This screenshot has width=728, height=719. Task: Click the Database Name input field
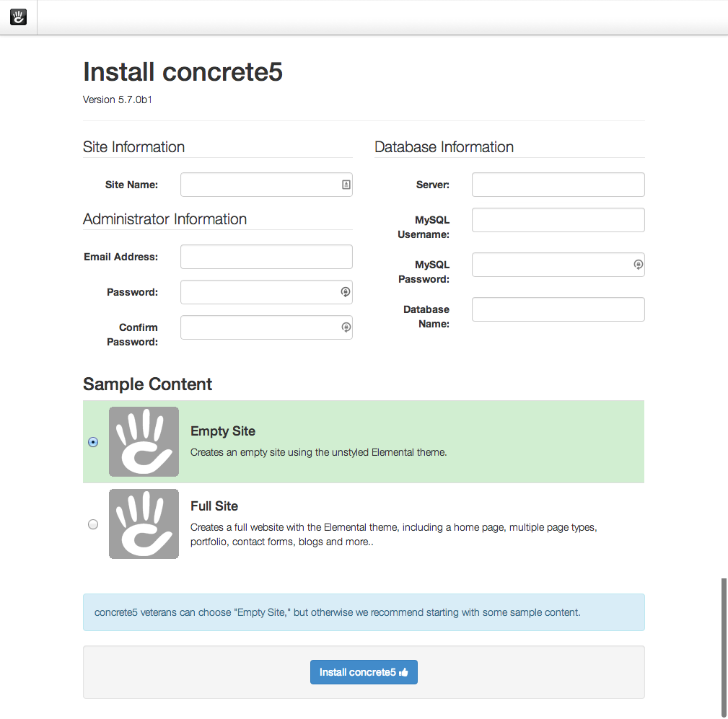pyautogui.click(x=558, y=309)
